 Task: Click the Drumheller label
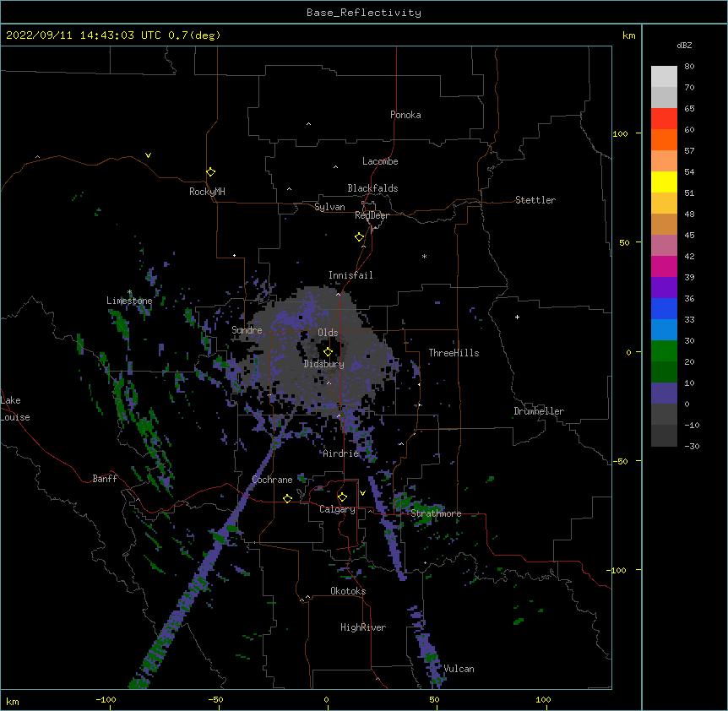pos(539,411)
